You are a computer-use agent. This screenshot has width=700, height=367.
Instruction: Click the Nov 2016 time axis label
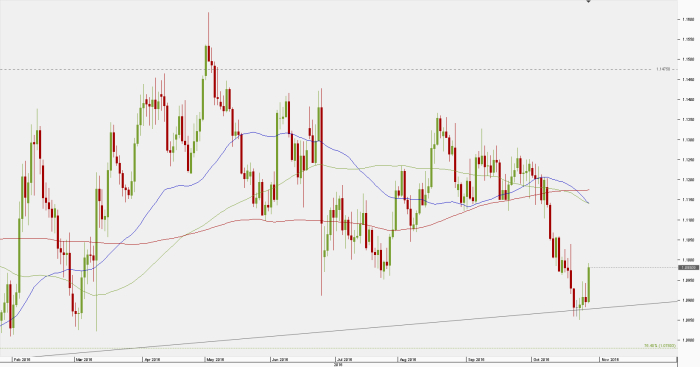pos(610,359)
